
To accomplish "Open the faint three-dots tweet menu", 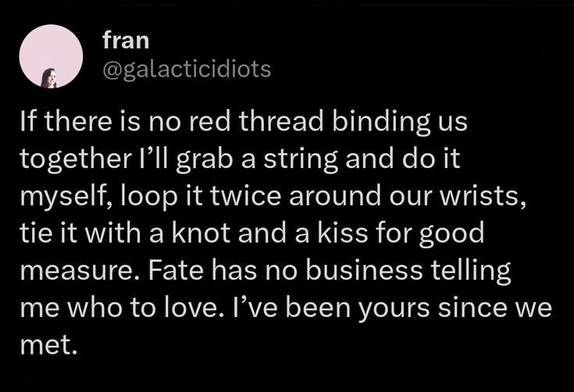I will click(x=543, y=50).
